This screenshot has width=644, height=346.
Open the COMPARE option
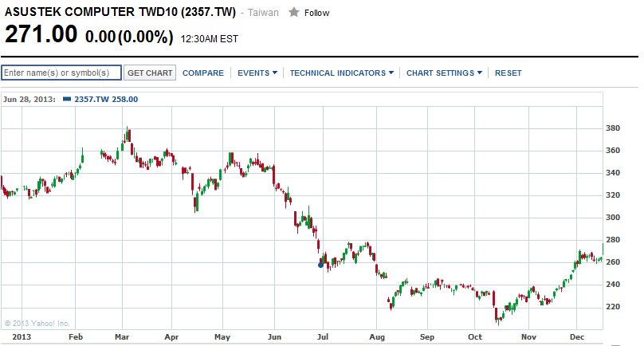coord(203,73)
